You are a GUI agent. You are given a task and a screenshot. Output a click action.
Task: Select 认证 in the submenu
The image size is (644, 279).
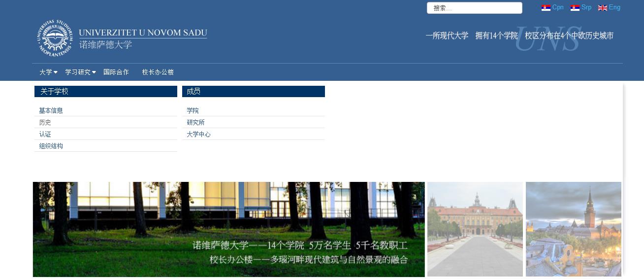(45, 134)
